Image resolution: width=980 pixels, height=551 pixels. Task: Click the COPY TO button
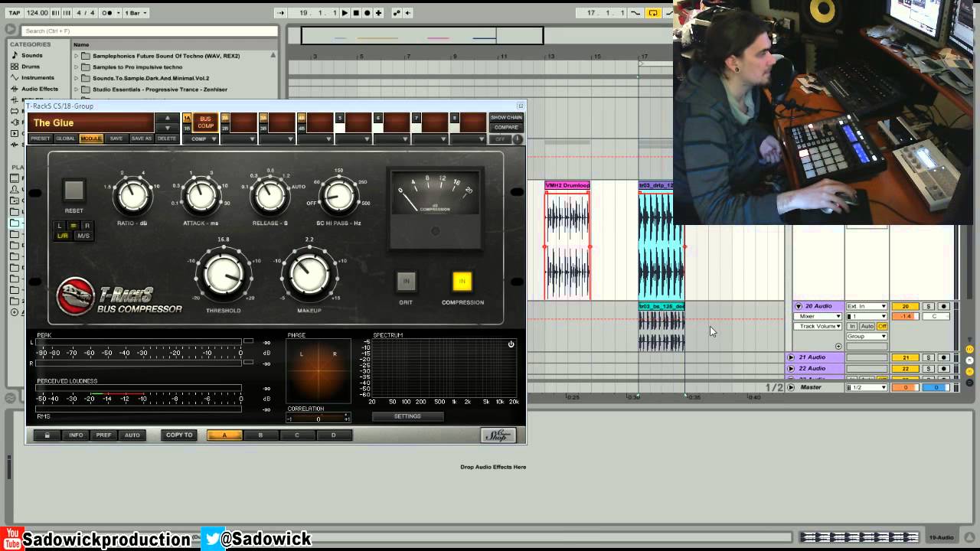point(179,435)
